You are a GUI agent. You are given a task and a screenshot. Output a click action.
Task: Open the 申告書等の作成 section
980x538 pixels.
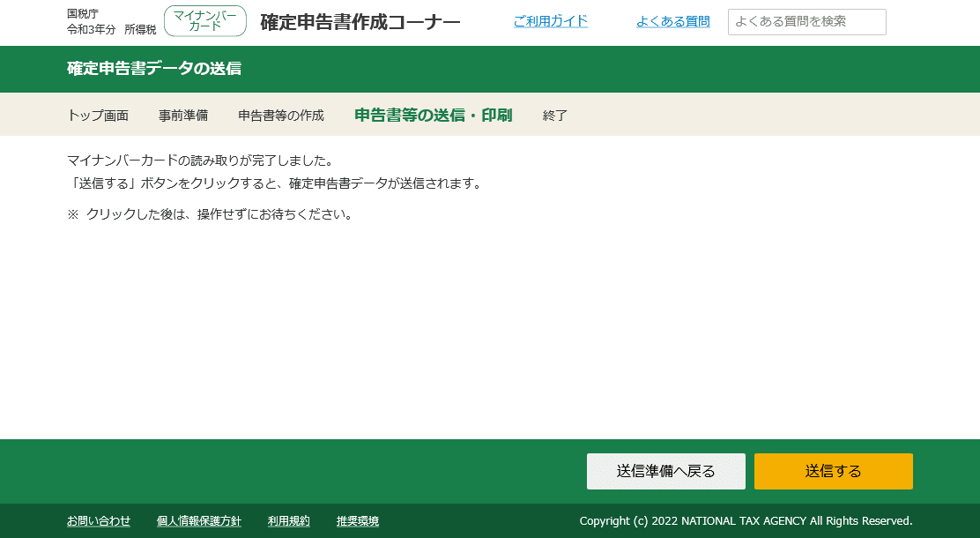coord(278,115)
